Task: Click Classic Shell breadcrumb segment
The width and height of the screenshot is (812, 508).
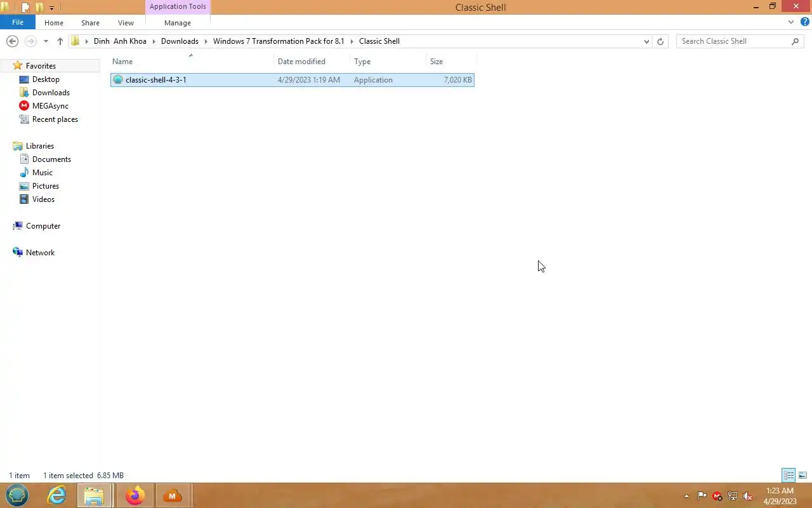Action: (x=379, y=41)
